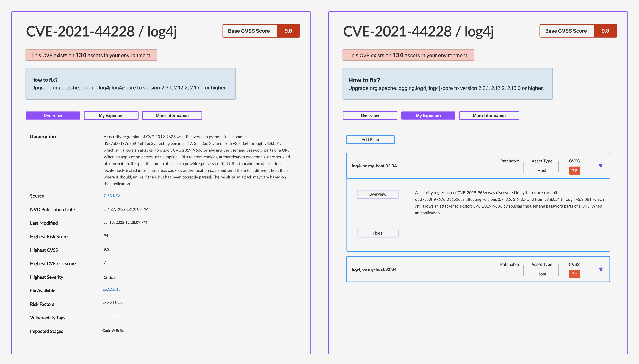Click the Vulnerability Tags label
This screenshot has height=364, width=639.
pos(48,318)
